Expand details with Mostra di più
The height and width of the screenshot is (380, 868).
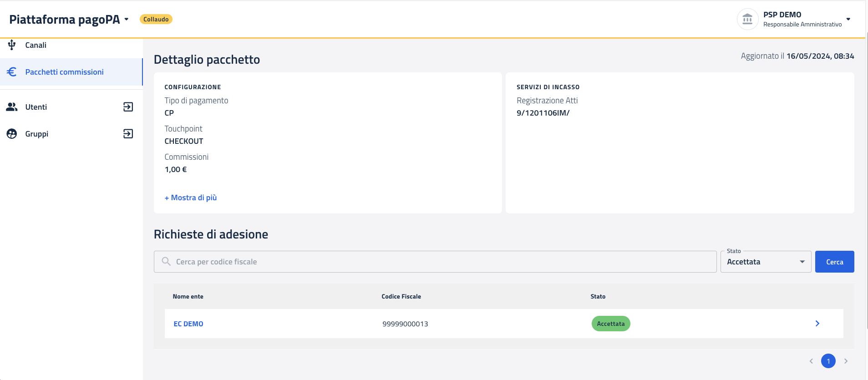(191, 198)
